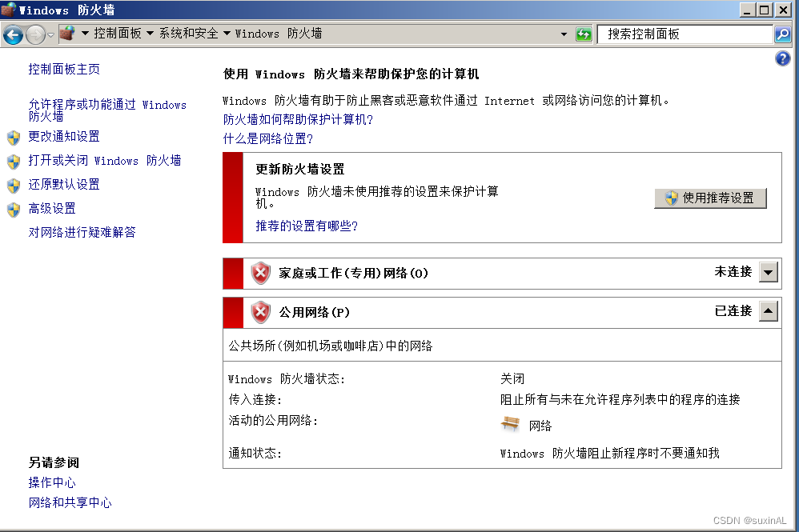The height and width of the screenshot is (532, 799).
Task: Open 防火墙如何帮助保护计算机? help link
Action: point(298,119)
